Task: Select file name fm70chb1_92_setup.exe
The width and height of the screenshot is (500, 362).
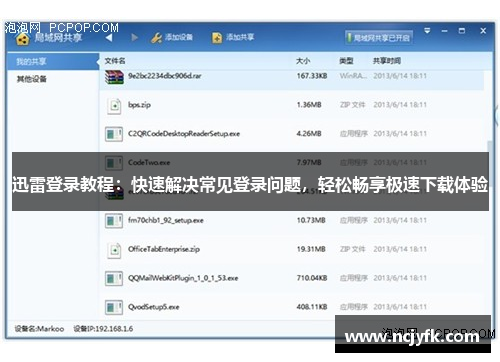Action: point(166,220)
